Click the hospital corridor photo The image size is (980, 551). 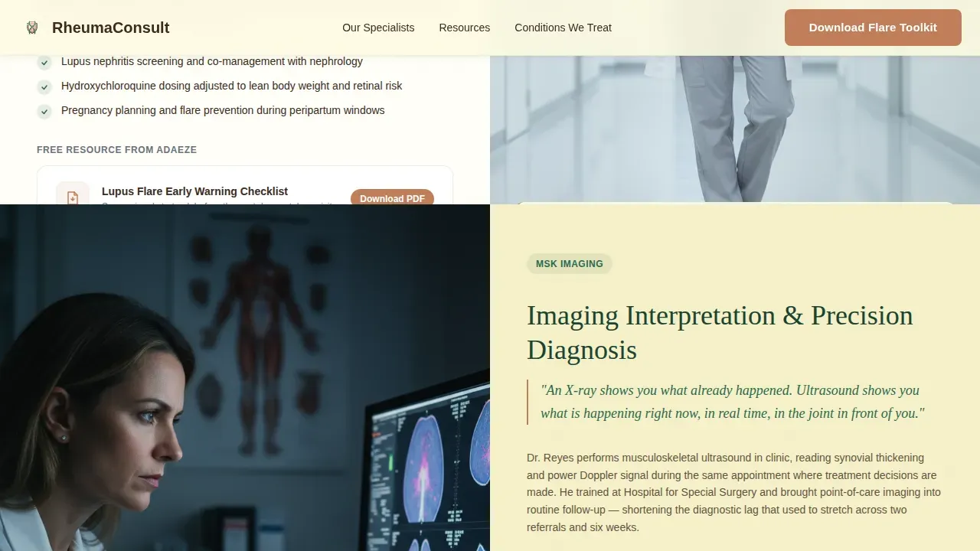pos(735,129)
